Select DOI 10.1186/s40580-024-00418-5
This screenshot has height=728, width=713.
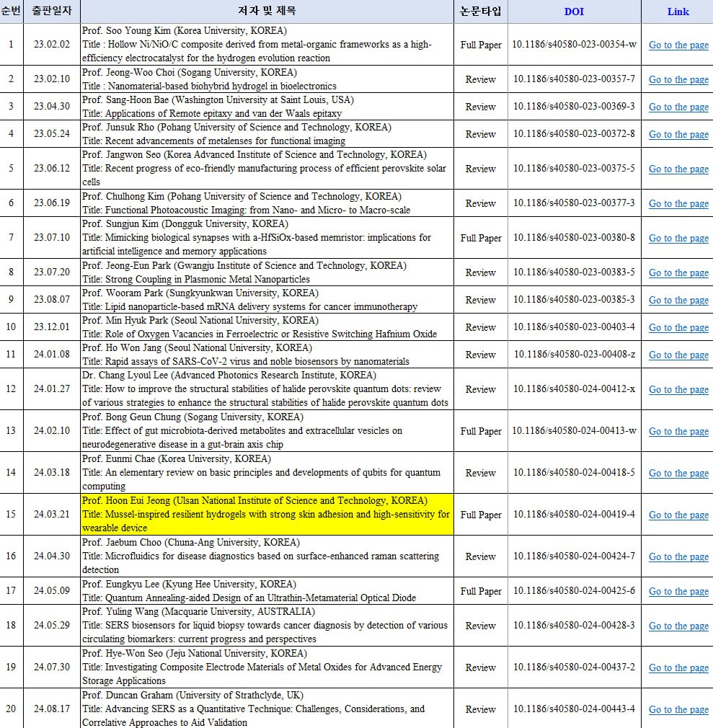[x=574, y=473]
